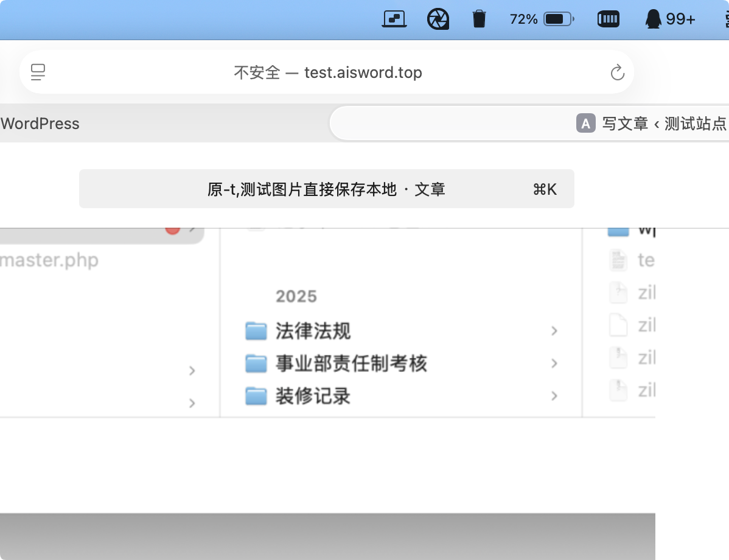The height and width of the screenshot is (560, 729).
Task: Reload the page with the refresh icon
Action: click(x=617, y=73)
